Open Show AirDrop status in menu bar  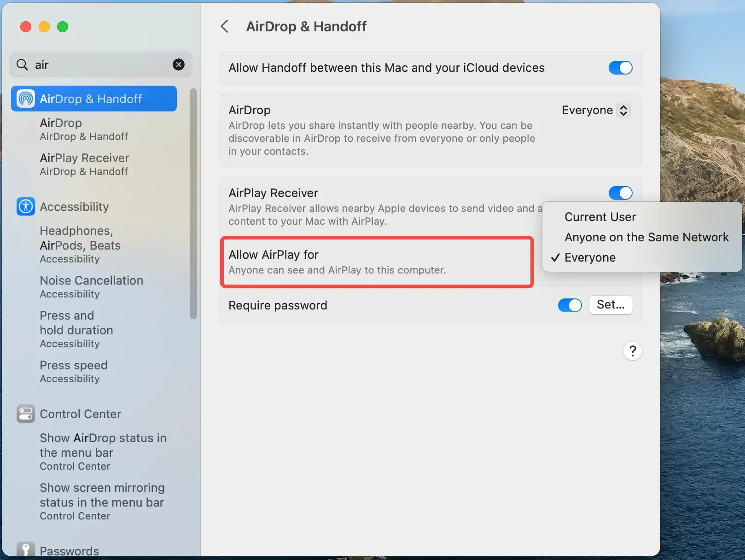103,451
